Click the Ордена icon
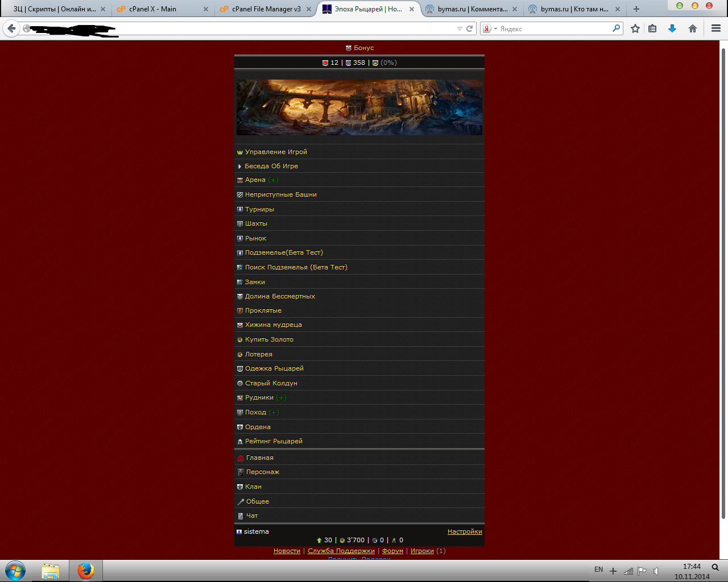Image resolution: width=728 pixels, height=582 pixels. tap(240, 427)
